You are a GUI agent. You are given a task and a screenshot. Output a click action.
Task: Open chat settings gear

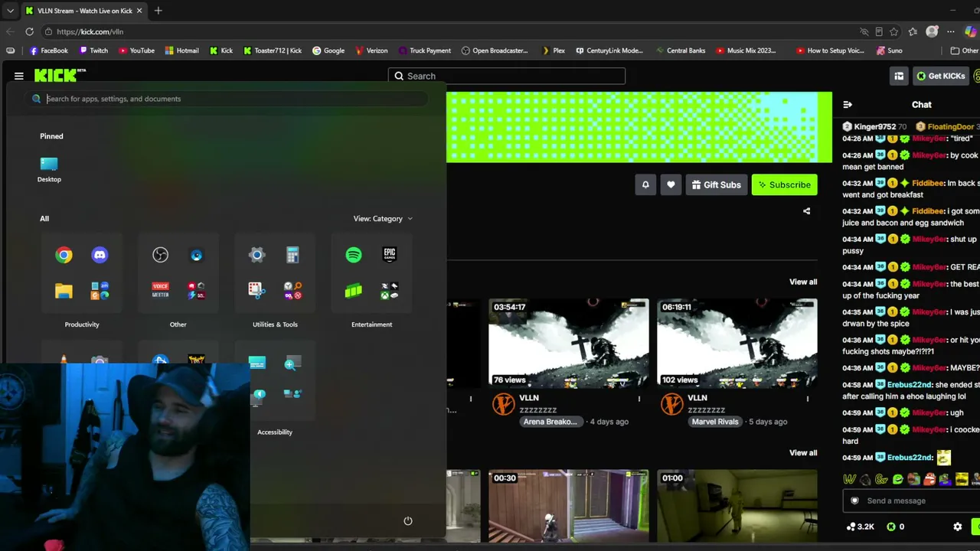[x=957, y=527]
